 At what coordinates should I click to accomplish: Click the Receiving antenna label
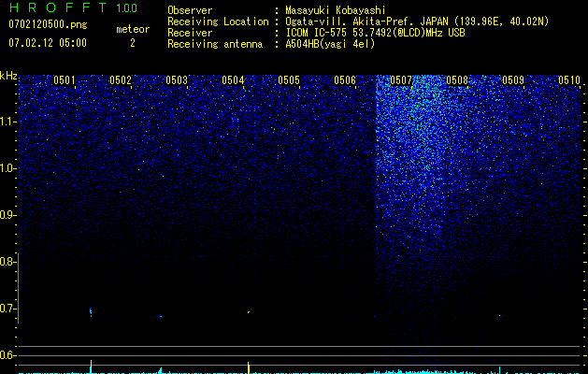(215, 44)
